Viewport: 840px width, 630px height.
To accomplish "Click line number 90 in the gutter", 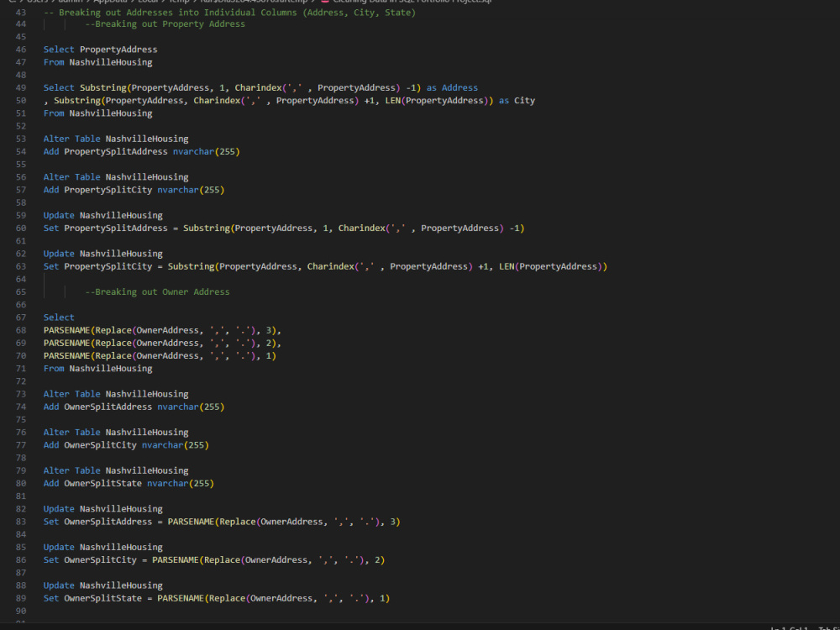I will (21, 611).
